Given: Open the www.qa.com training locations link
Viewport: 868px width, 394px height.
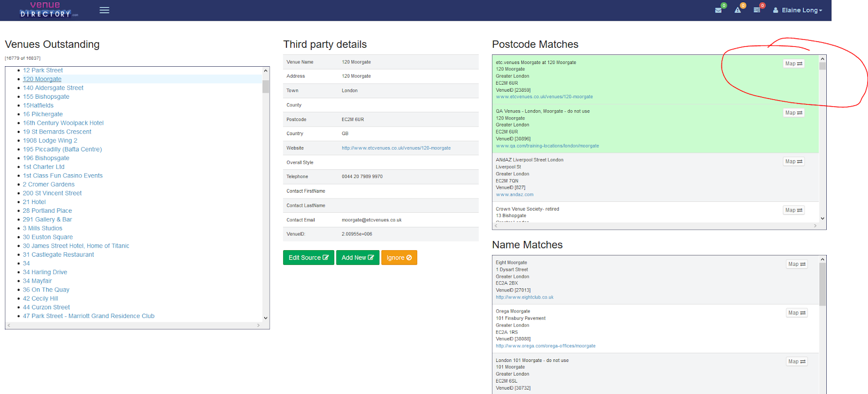Looking at the screenshot, I should point(547,146).
